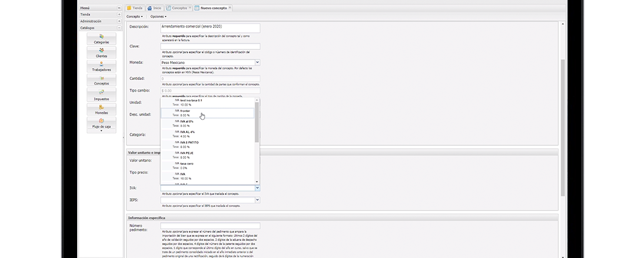Expand the Tienda menu section

coord(119,15)
